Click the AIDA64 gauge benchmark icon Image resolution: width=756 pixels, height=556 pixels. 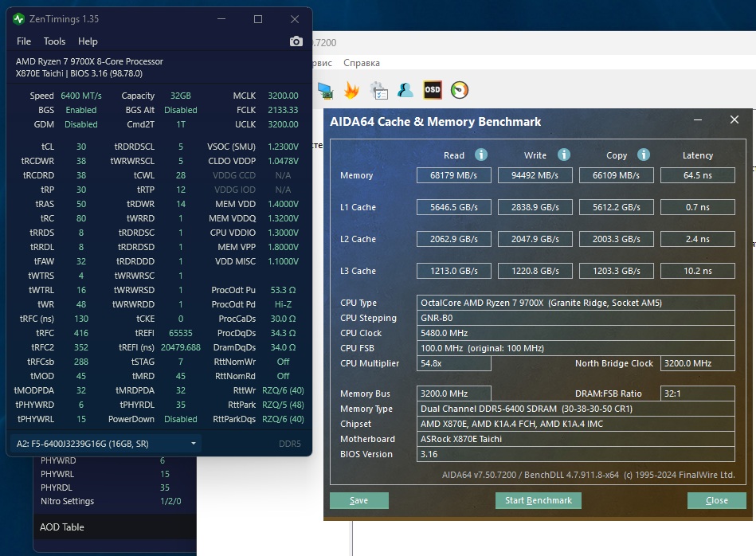click(460, 90)
